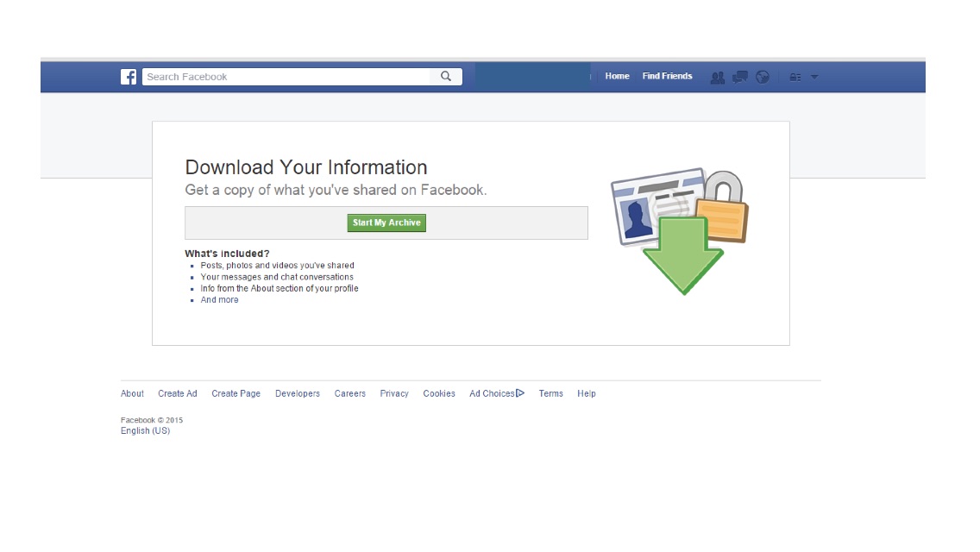Open the Create Page footer link

pos(236,393)
